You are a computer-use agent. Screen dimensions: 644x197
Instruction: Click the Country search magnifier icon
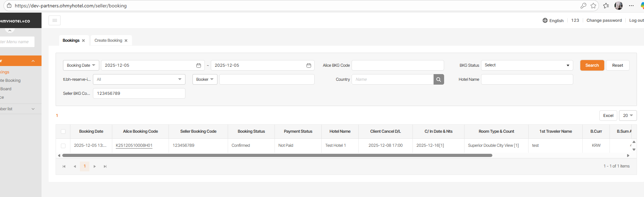438,79
